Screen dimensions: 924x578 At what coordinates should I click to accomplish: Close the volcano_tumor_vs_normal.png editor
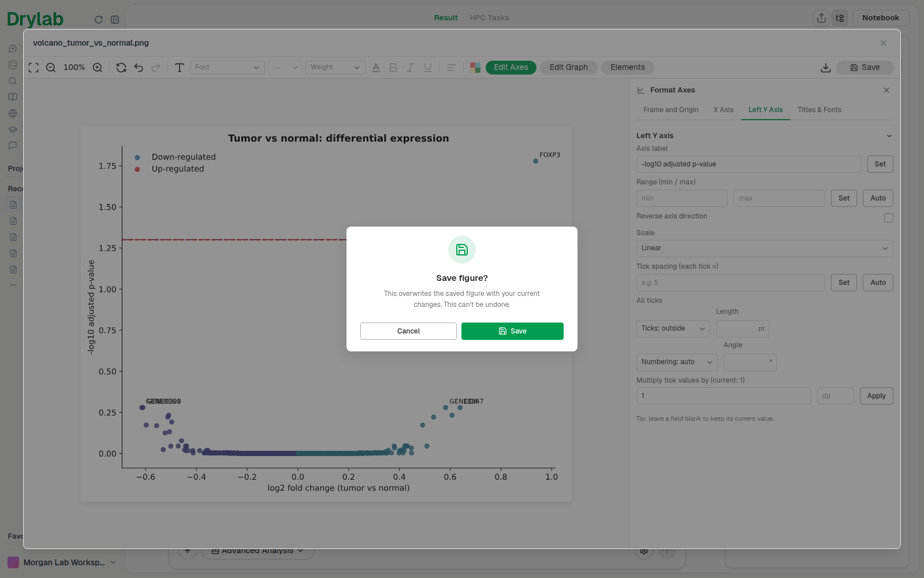pyautogui.click(x=884, y=43)
